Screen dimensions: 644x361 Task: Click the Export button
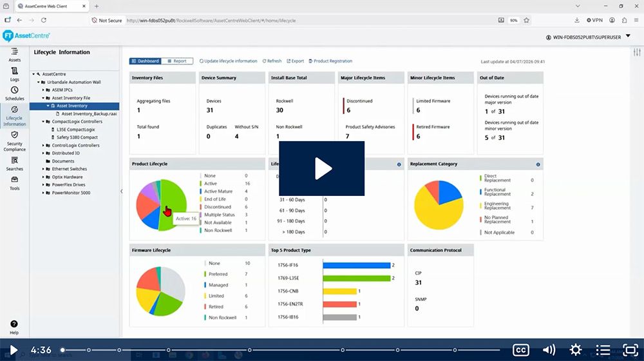(296, 61)
